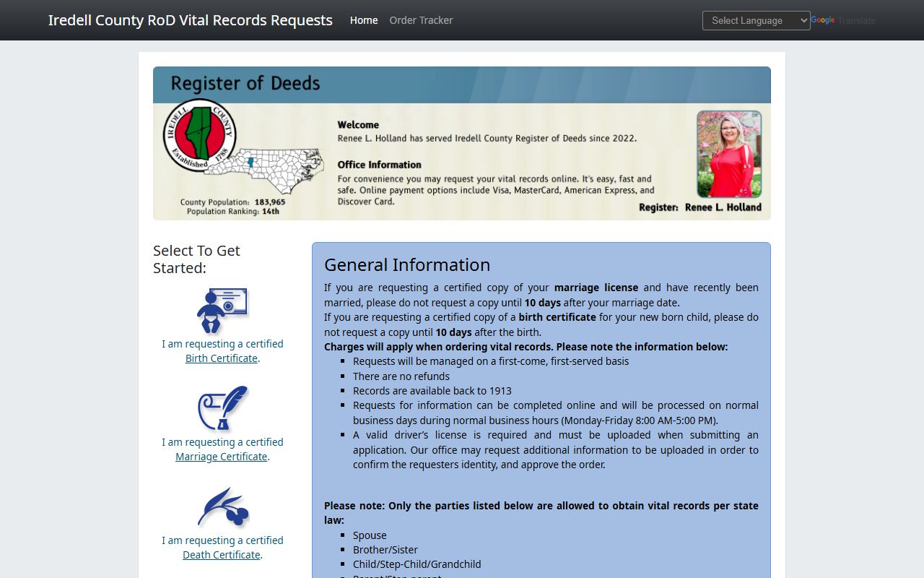Click the 'Brother/Sister' list item
The height and width of the screenshot is (578, 924).
[385, 550]
